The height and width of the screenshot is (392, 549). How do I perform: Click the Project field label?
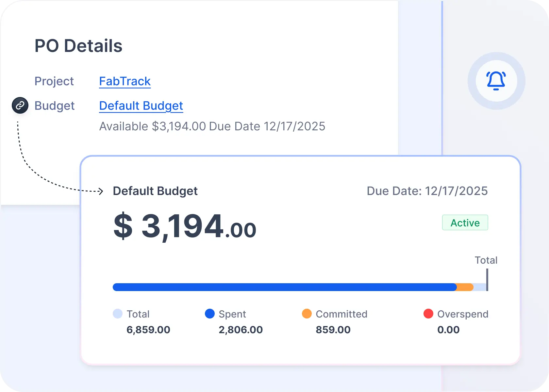pos(54,81)
